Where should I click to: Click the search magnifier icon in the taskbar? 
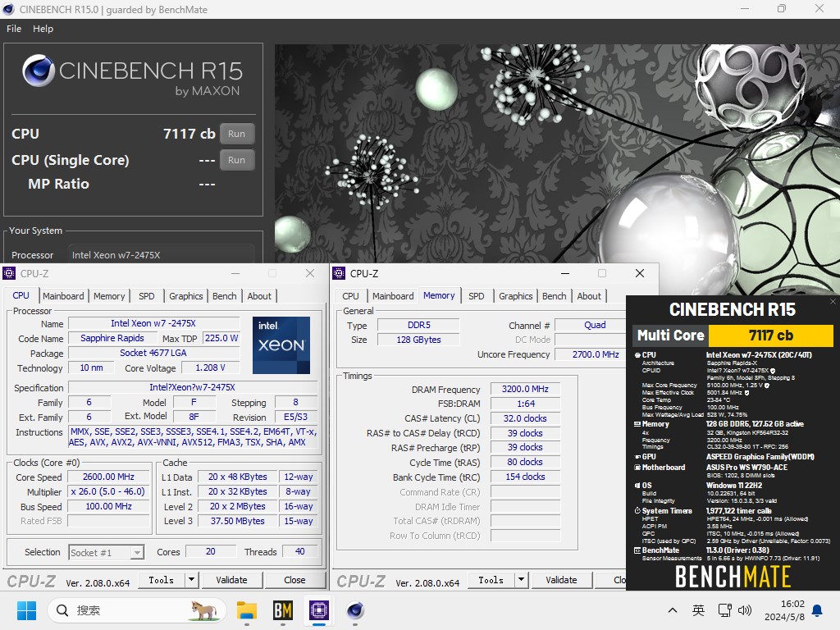62,610
